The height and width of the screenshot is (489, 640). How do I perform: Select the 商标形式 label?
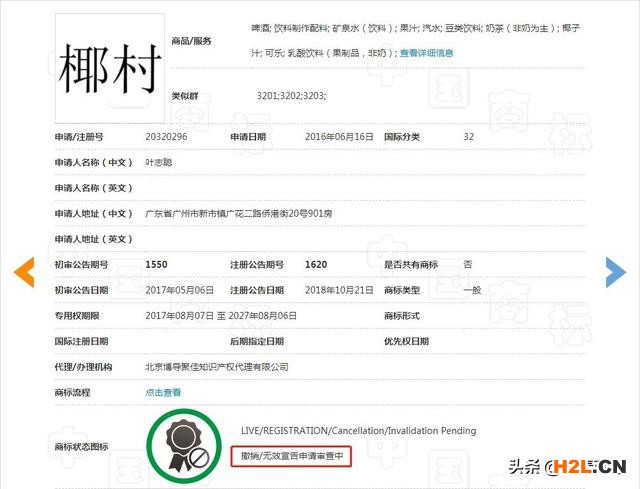pyautogui.click(x=402, y=316)
